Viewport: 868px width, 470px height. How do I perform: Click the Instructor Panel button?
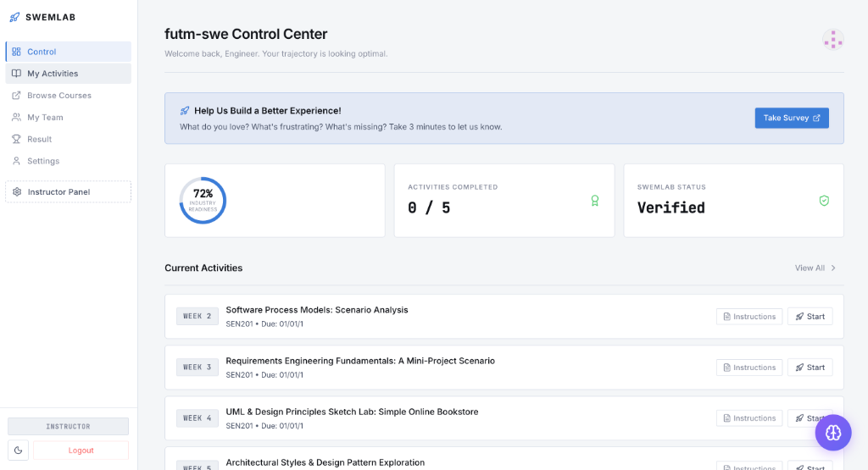[x=69, y=192]
